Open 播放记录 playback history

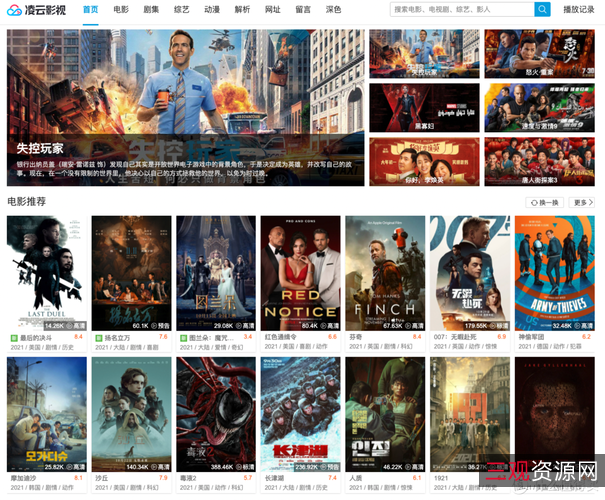click(x=578, y=10)
